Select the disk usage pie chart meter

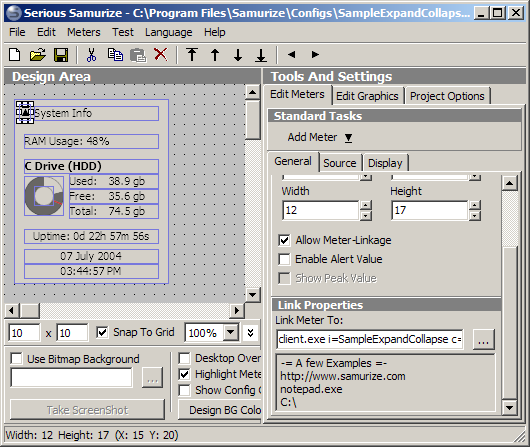point(44,196)
